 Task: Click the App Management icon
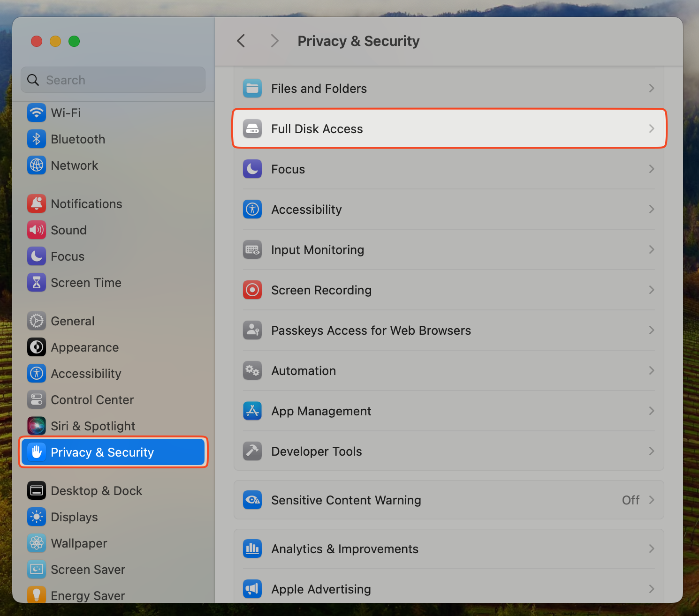pyautogui.click(x=252, y=411)
